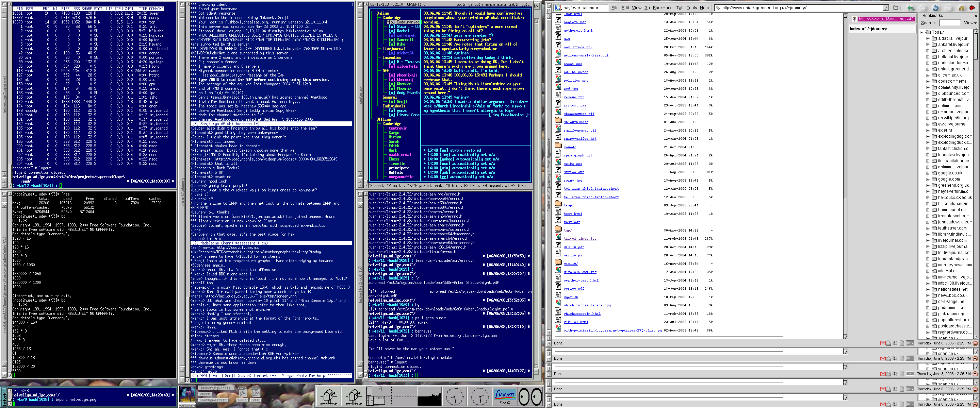Open the Google search engine dropdown

pos(558,7)
